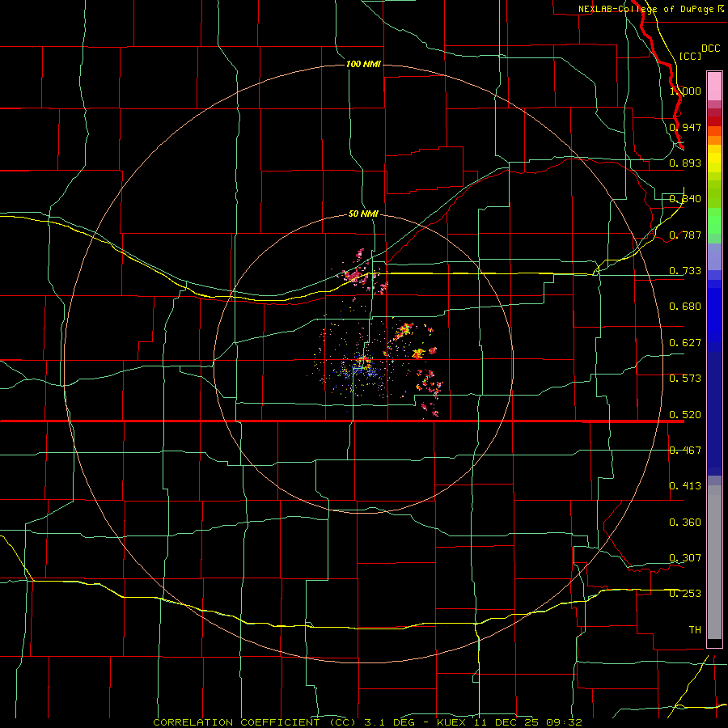Click the 0.573 legend value

pos(685,379)
